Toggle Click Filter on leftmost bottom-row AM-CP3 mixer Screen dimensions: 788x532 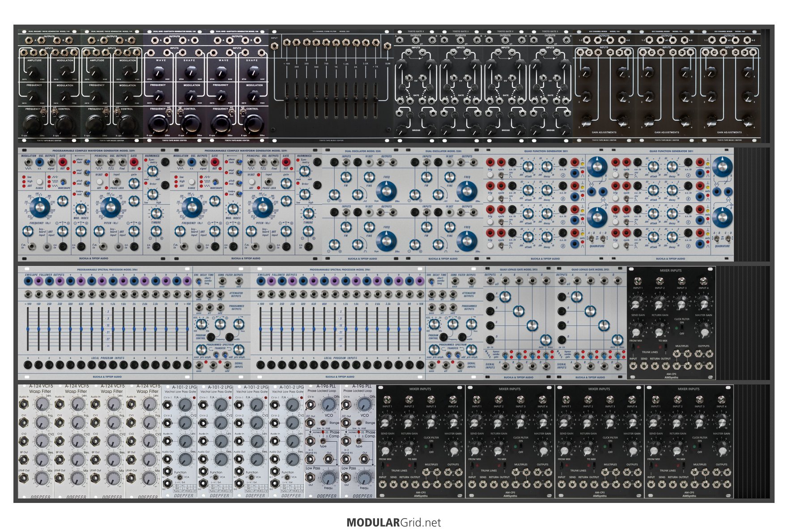pyautogui.click(x=431, y=447)
